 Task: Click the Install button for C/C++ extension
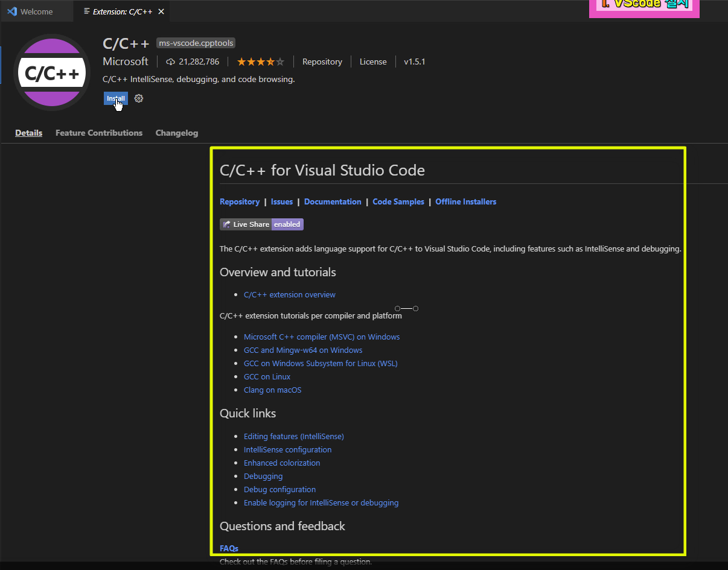115,98
